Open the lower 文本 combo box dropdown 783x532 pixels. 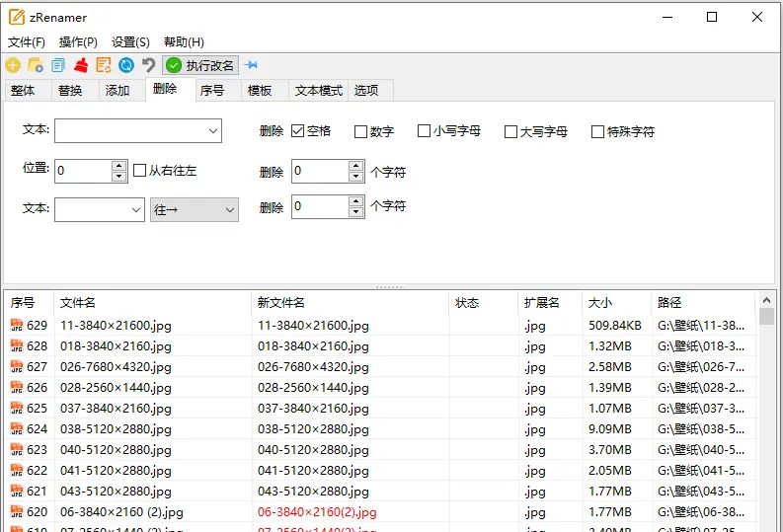[136, 209]
